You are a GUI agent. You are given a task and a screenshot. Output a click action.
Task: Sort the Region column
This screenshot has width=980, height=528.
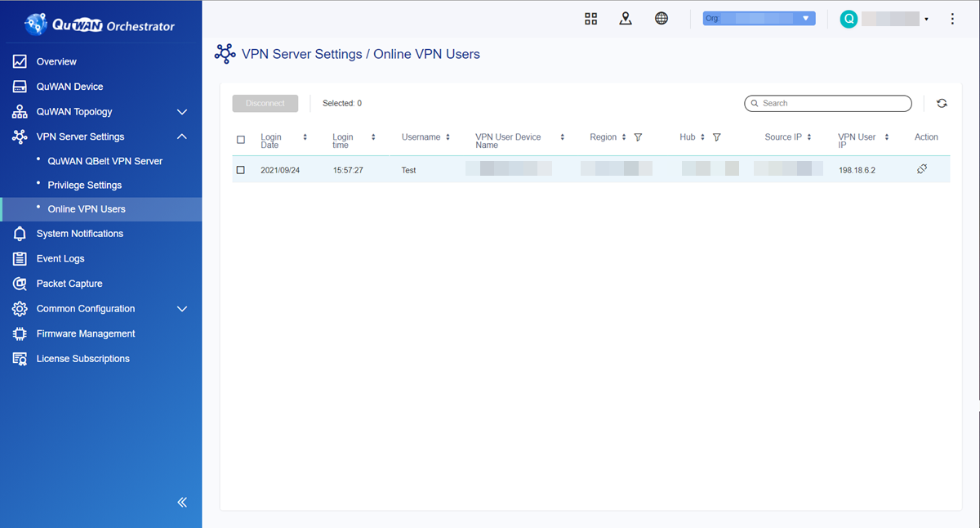pyautogui.click(x=624, y=137)
